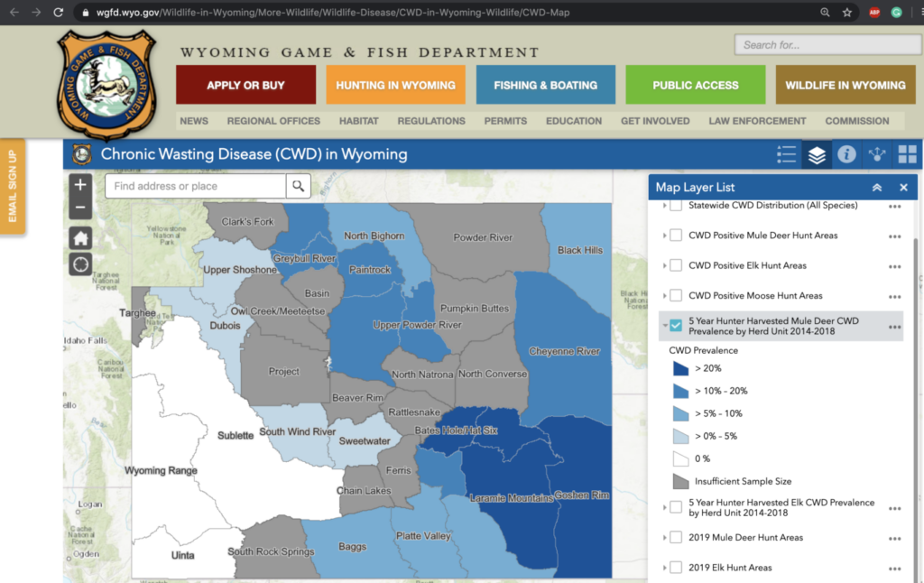The image size is (924, 583).
Task: Open the ABP extension icon
Action: tap(874, 13)
